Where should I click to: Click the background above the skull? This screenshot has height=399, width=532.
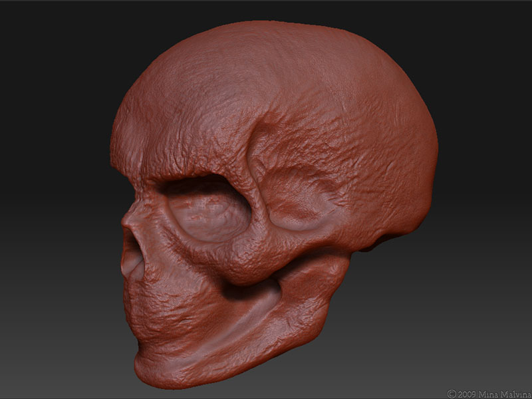tap(266, 10)
